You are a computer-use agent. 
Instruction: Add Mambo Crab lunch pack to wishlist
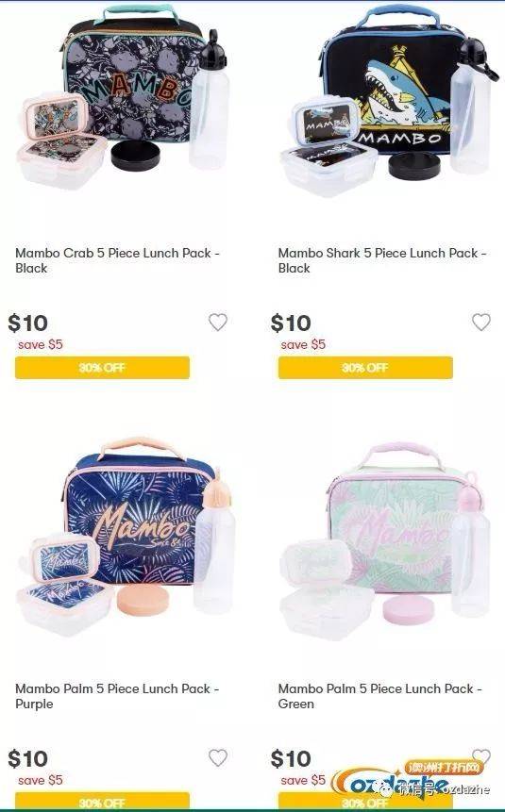pyautogui.click(x=218, y=323)
